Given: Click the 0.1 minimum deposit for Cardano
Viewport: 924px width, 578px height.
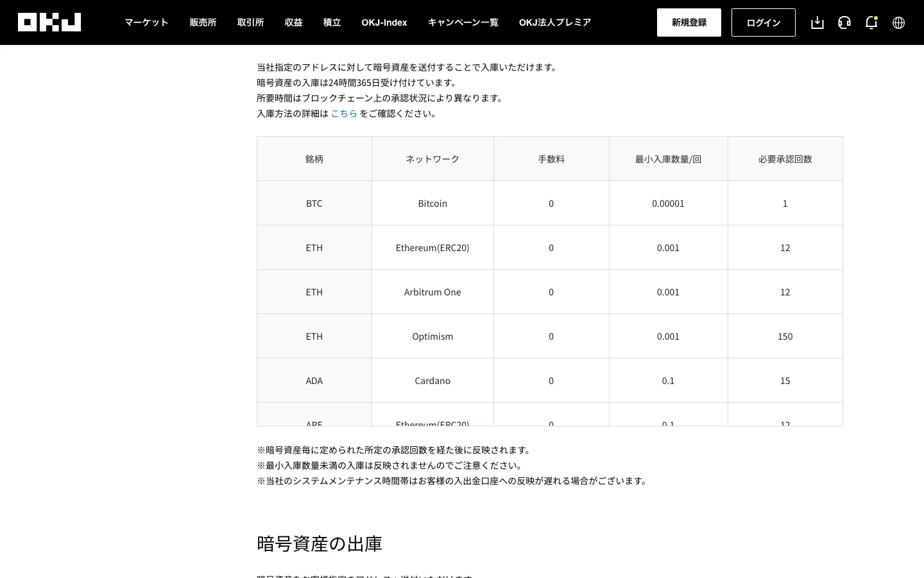Looking at the screenshot, I should (668, 380).
